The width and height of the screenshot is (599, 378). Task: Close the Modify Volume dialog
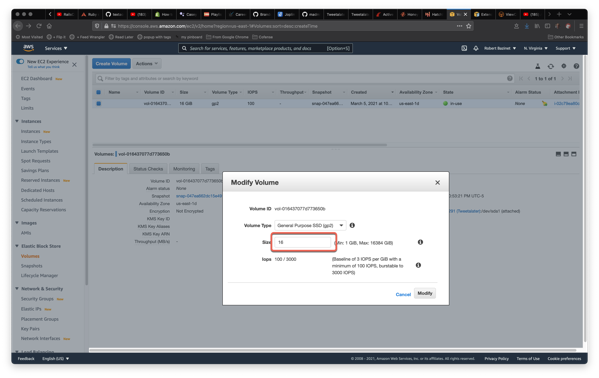tap(437, 183)
